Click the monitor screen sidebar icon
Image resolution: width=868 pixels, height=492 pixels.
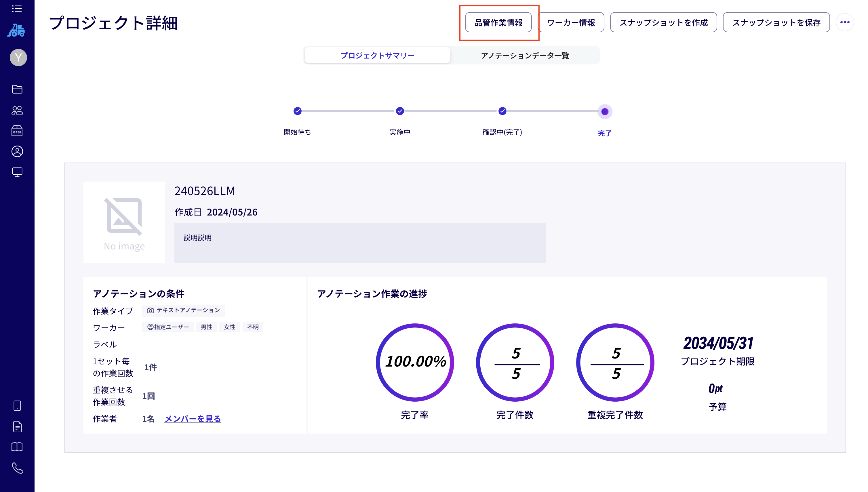(x=17, y=172)
